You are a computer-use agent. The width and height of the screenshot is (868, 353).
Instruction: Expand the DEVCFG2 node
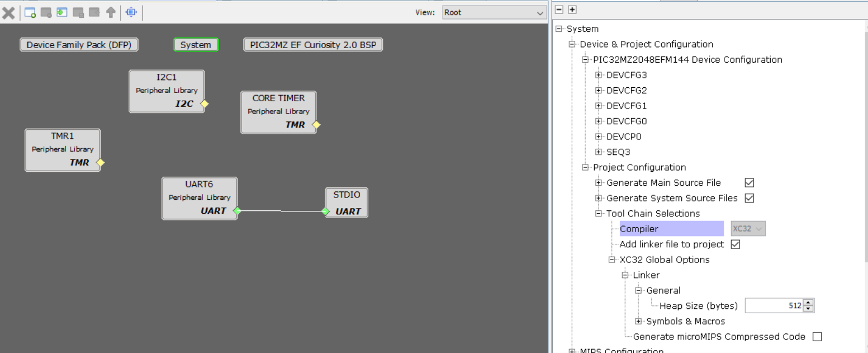pyautogui.click(x=599, y=91)
